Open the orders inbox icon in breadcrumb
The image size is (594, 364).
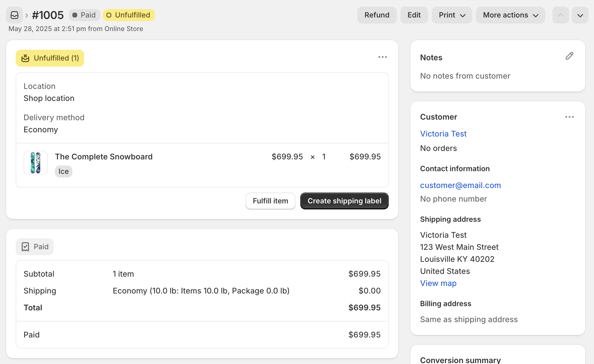(14, 15)
